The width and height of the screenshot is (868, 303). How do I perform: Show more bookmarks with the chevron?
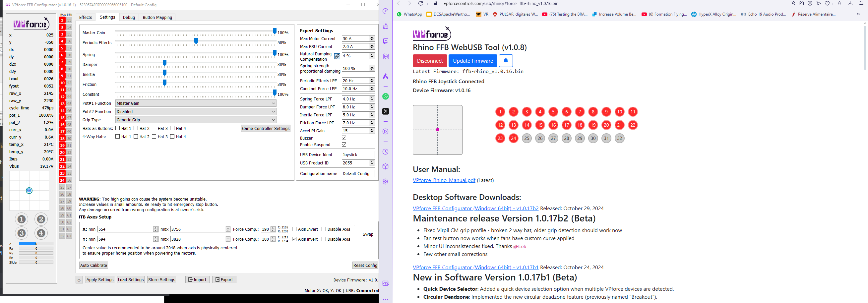point(858,14)
